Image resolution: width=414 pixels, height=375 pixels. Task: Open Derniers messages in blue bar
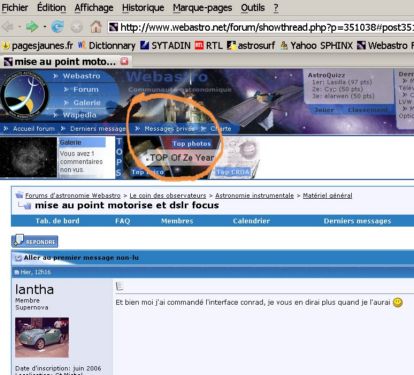[x=98, y=129]
